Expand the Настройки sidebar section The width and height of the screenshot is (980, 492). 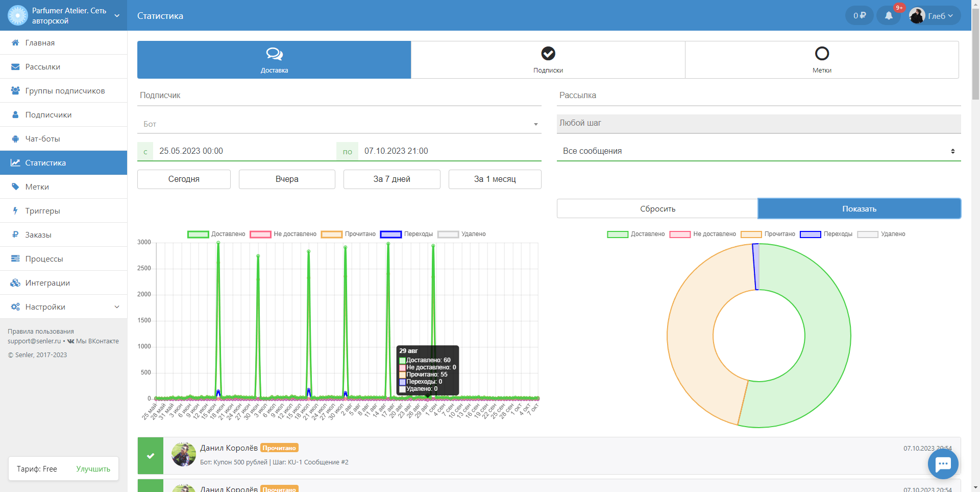point(64,307)
